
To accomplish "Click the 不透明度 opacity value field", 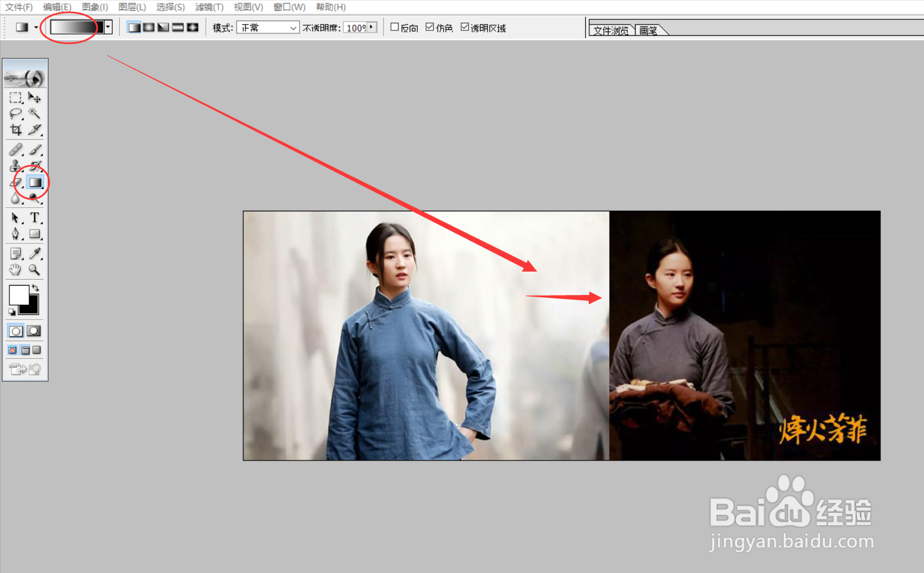I will 356,28.
